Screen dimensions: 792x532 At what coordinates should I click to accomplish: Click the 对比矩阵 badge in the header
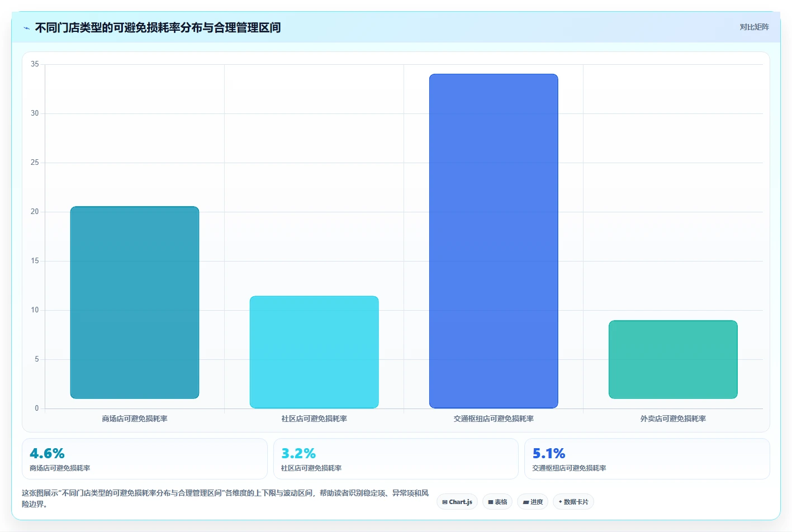[x=754, y=27]
